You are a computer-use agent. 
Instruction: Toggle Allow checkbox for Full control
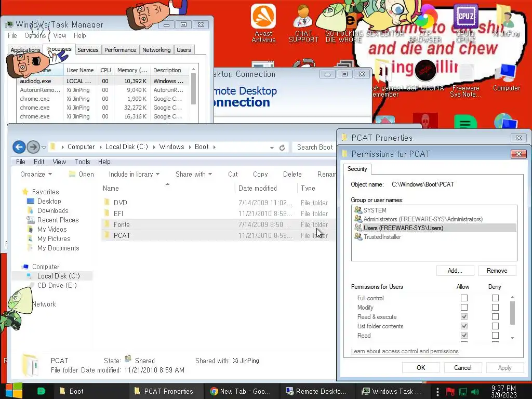(x=464, y=298)
